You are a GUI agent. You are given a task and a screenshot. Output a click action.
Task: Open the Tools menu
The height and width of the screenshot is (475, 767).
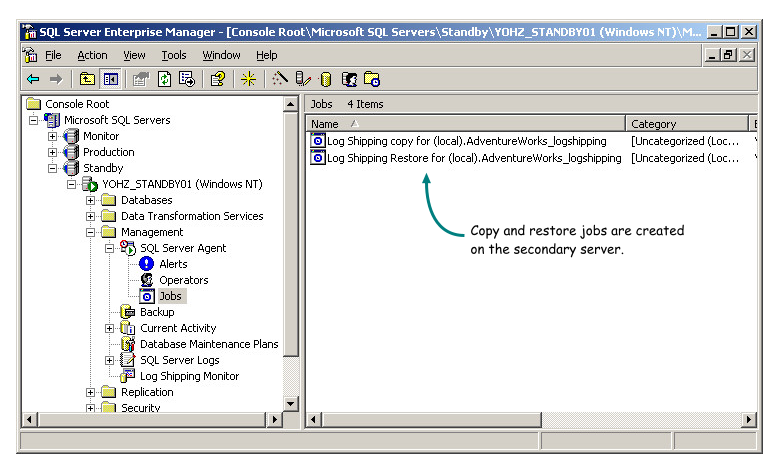[174, 55]
